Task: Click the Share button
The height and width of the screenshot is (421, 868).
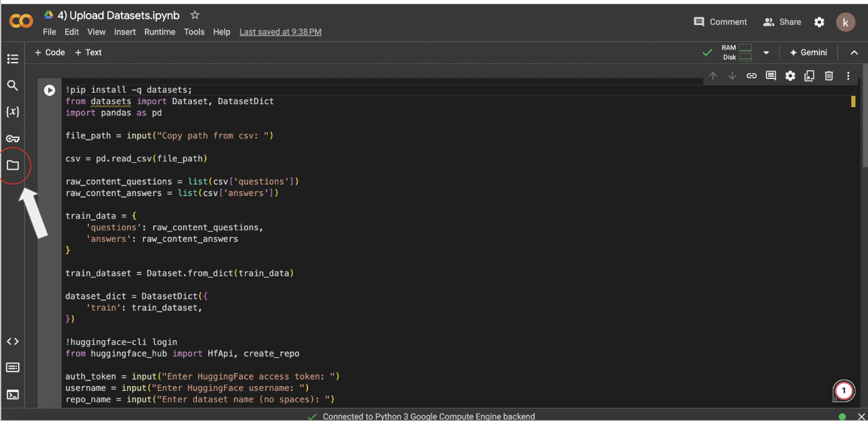Action: (x=782, y=22)
